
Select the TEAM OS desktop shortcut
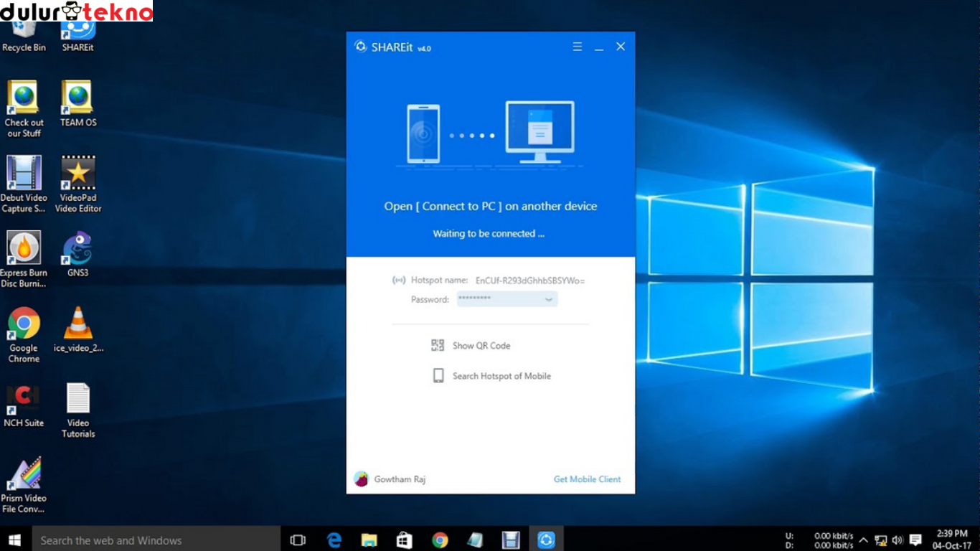(x=77, y=104)
